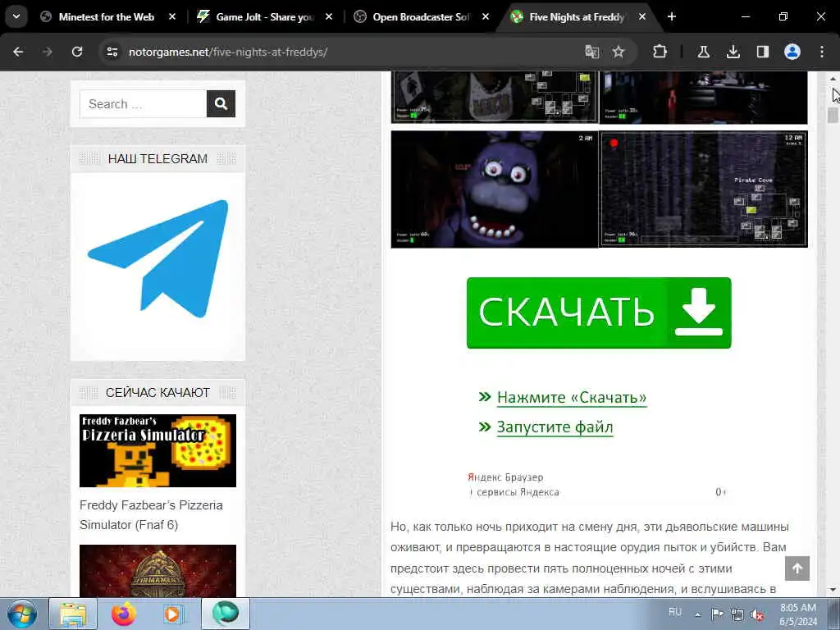Open Chrome three-dot menu
The height and width of the screenshot is (630, 840).
point(822,52)
